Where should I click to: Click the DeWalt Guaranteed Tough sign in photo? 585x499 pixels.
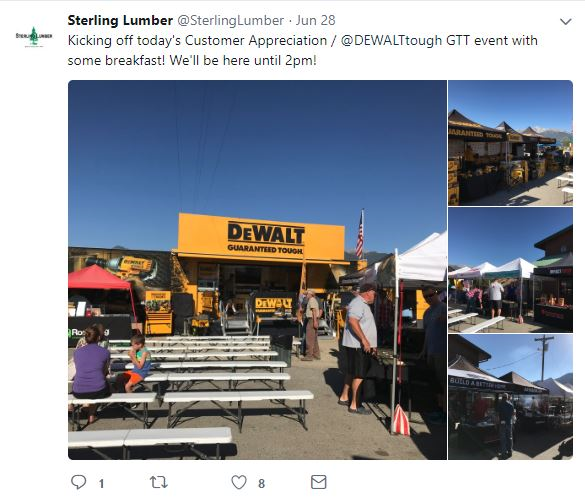point(261,236)
